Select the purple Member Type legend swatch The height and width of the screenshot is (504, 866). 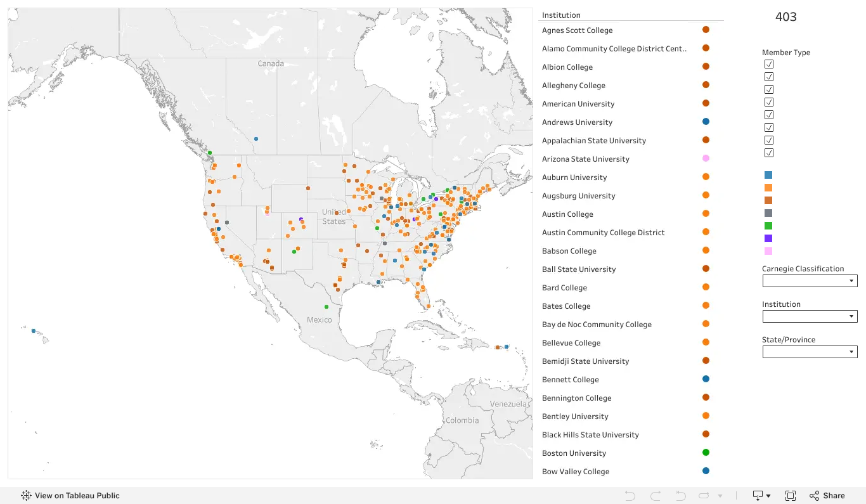pos(768,238)
